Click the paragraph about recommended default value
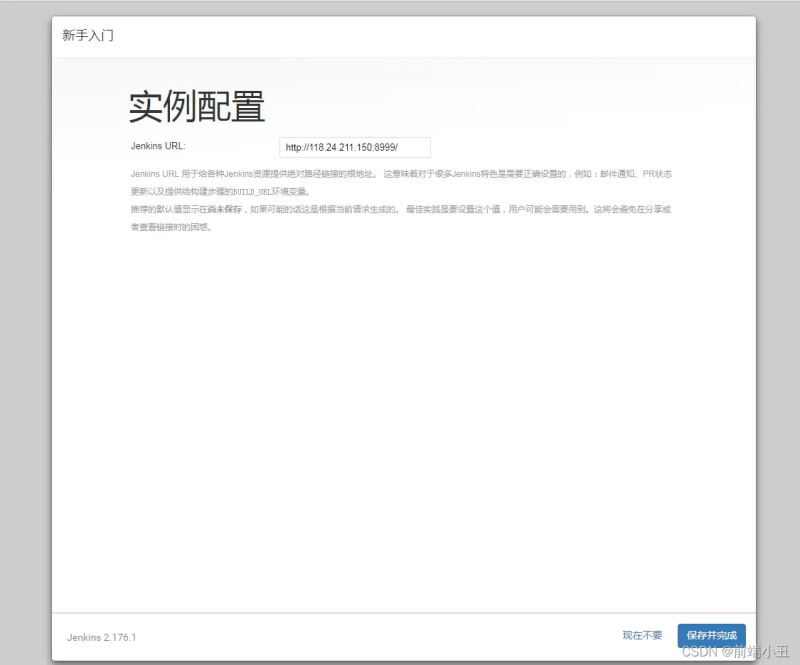 (400, 210)
